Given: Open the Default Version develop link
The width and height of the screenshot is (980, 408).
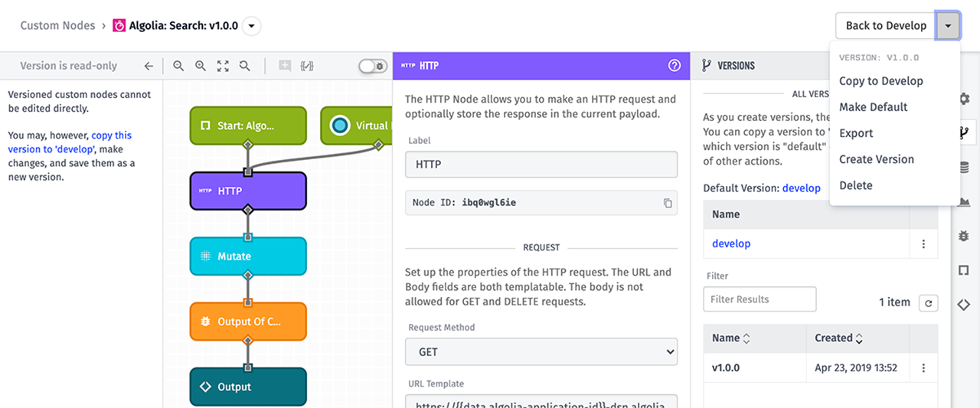Looking at the screenshot, I should [x=801, y=188].
